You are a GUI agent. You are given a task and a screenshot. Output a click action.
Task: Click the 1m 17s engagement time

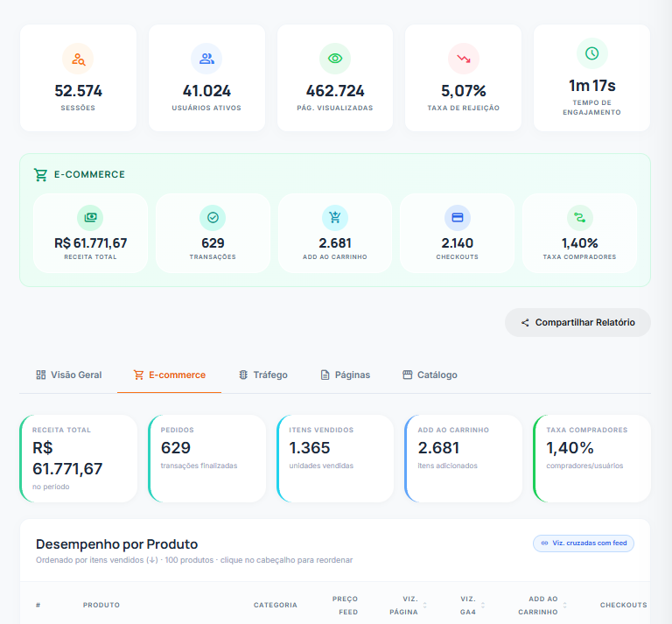click(591, 86)
